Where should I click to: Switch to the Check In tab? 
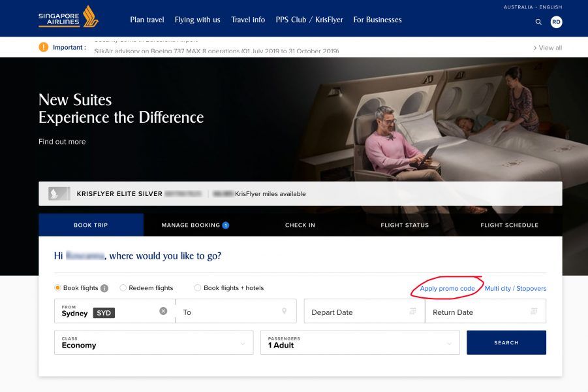300,225
